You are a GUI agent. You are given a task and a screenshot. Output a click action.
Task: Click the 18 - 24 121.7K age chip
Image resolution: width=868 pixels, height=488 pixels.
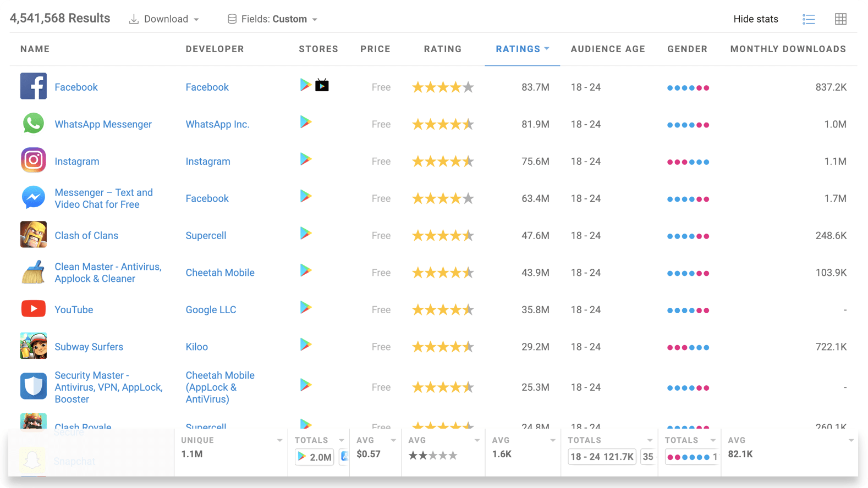point(602,457)
